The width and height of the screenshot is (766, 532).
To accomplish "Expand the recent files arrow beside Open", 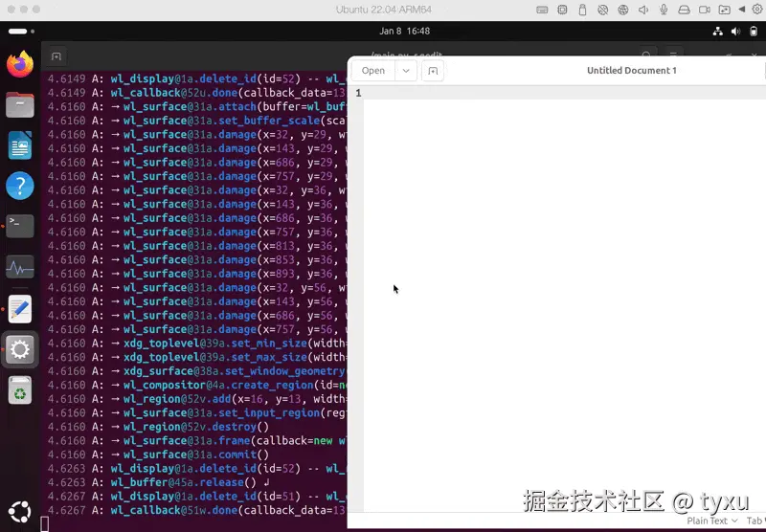I will click(406, 71).
